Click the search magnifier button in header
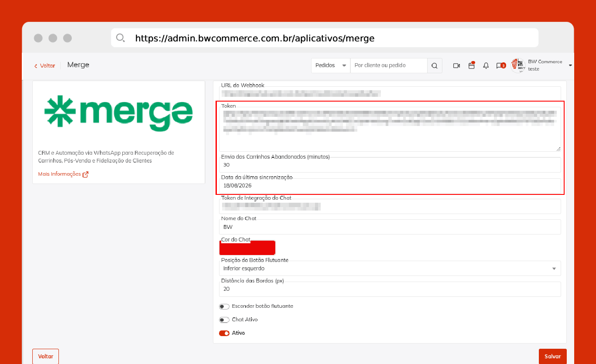The image size is (596, 364). (x=435, y=65)
